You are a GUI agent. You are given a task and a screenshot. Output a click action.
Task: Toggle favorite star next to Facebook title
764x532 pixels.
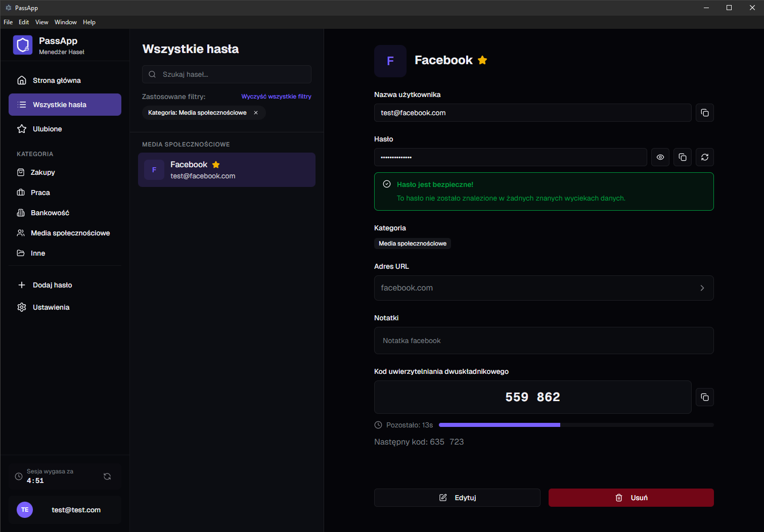(x=482, y=60)
